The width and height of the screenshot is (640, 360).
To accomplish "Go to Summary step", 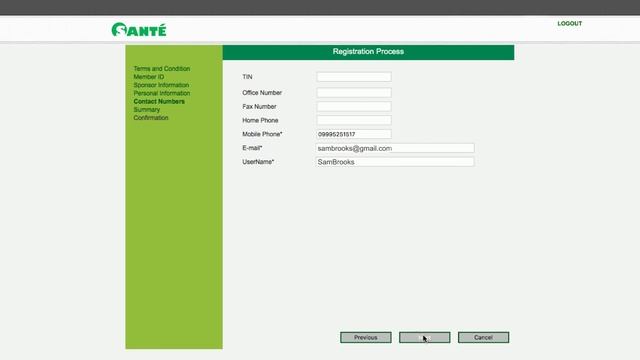I will coord(147,109).
